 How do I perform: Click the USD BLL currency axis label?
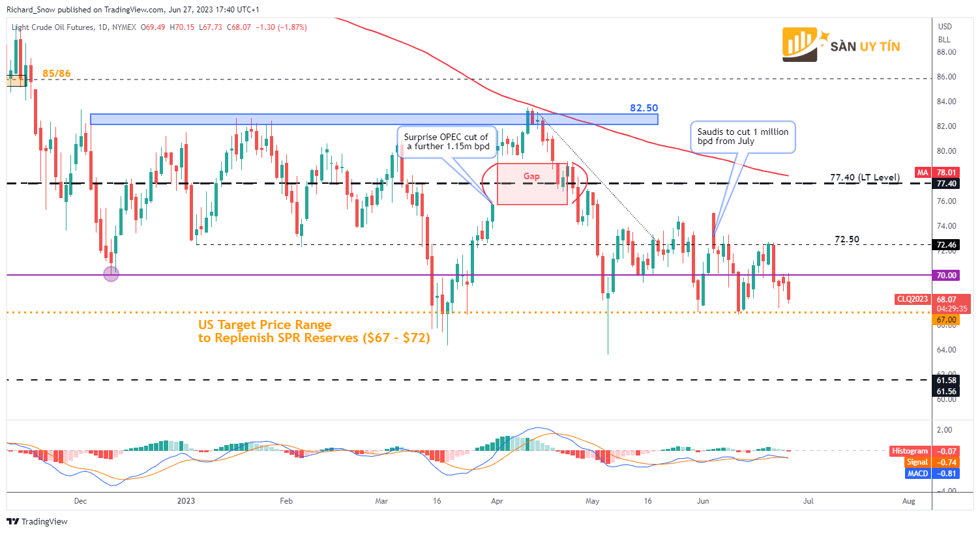pos(944,33)
